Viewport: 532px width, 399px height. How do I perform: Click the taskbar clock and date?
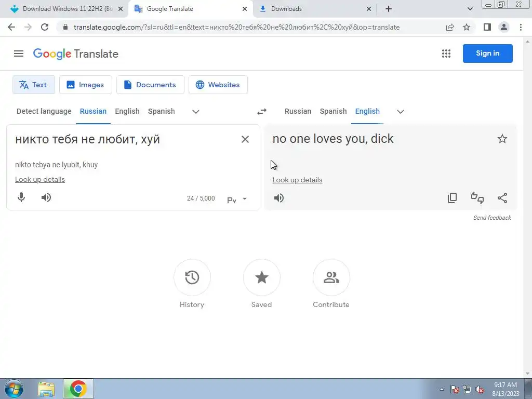click(506, 389)
